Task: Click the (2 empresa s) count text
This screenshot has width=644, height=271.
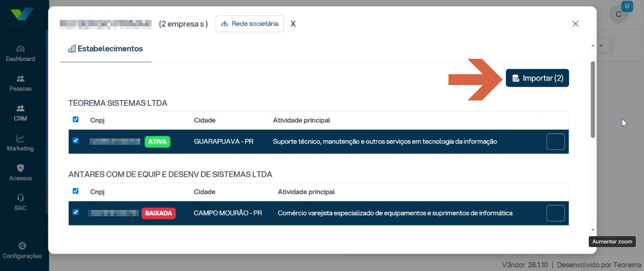Action: (183, 24)
